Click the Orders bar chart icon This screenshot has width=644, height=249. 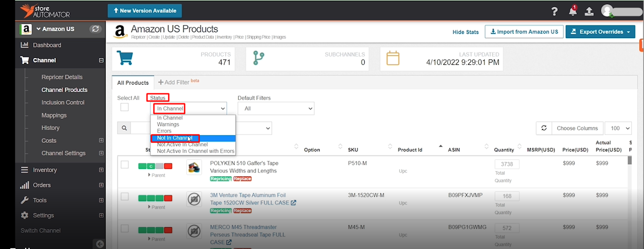click(25, 185)
